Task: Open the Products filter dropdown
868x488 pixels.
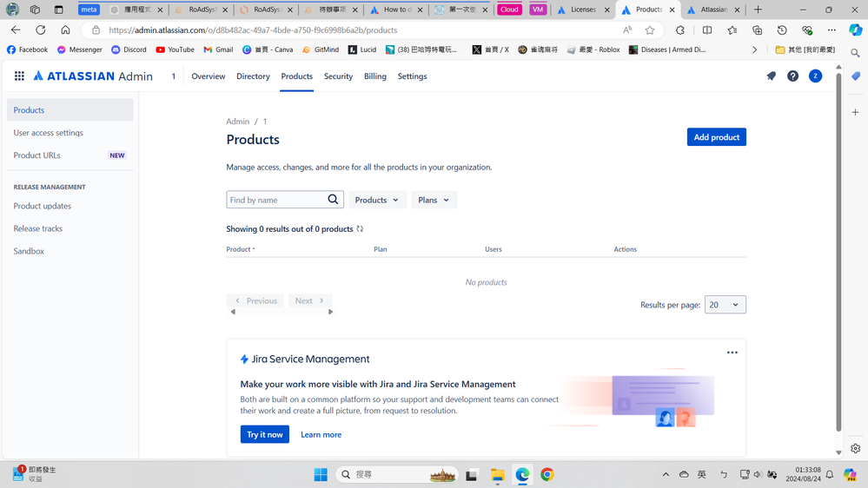Action: click(x=377, y=200)
